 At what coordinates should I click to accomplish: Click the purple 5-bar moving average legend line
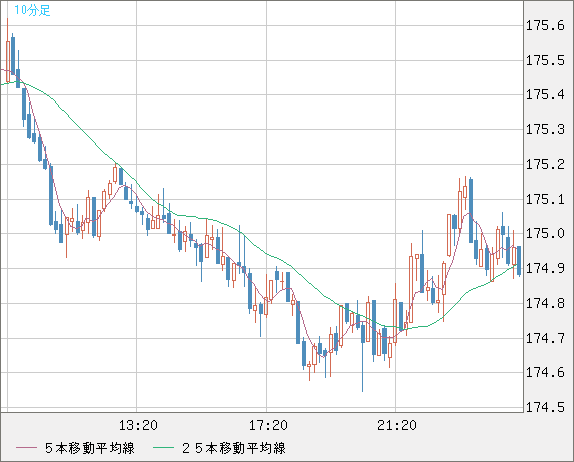[x=26, y=448]
